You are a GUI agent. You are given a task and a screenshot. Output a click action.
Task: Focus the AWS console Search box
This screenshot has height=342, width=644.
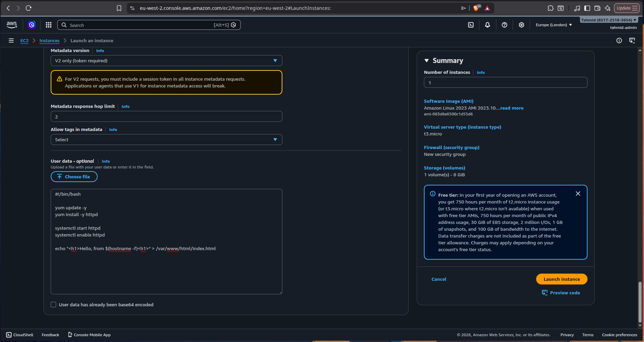[x=149, y=25]
